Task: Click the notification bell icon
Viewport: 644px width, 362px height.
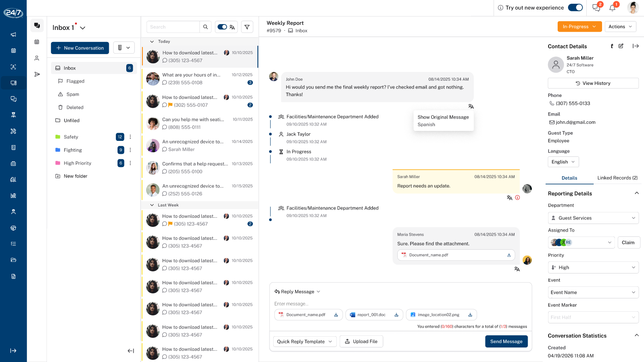Action: click(612, 7)
